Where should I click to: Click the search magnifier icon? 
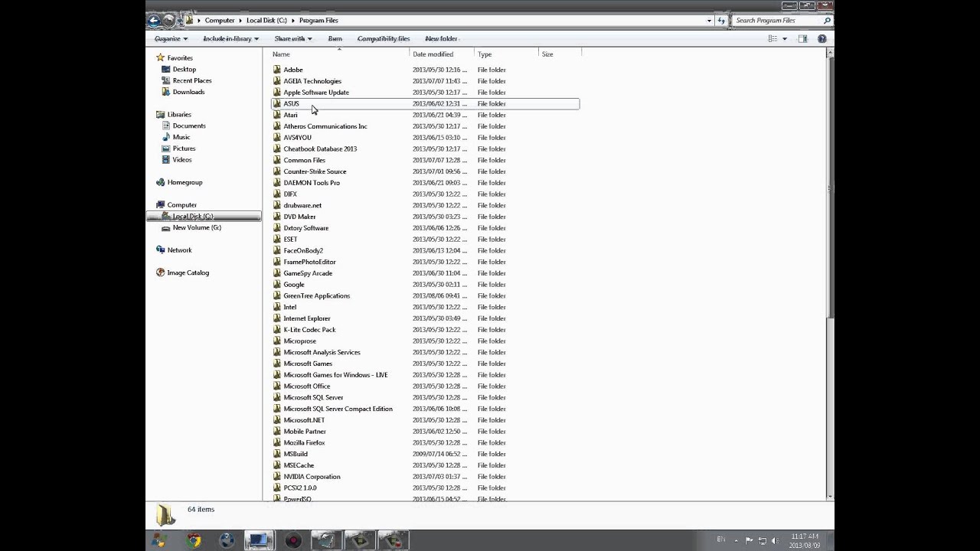click(827, 21)
